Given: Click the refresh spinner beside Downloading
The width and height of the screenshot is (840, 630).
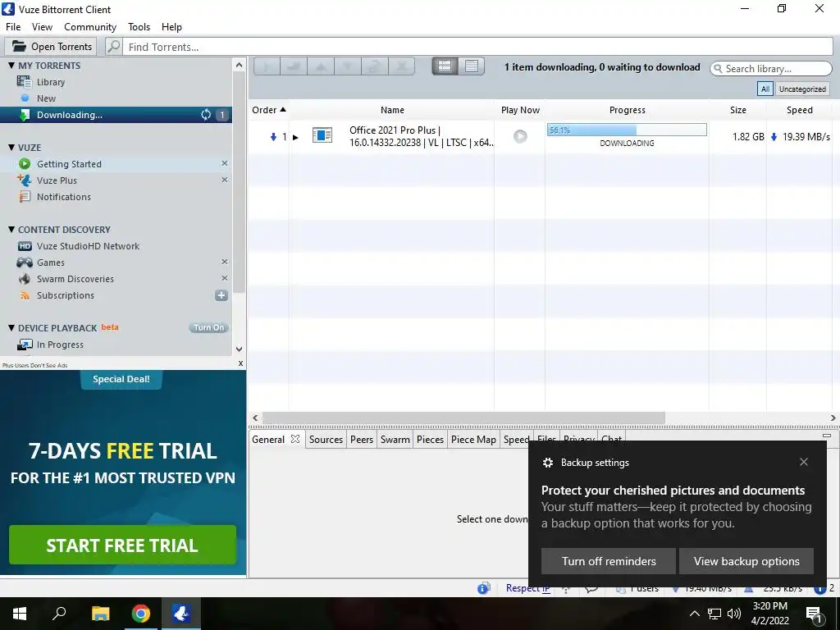Looking at the screenshot, I should point(206,115).
